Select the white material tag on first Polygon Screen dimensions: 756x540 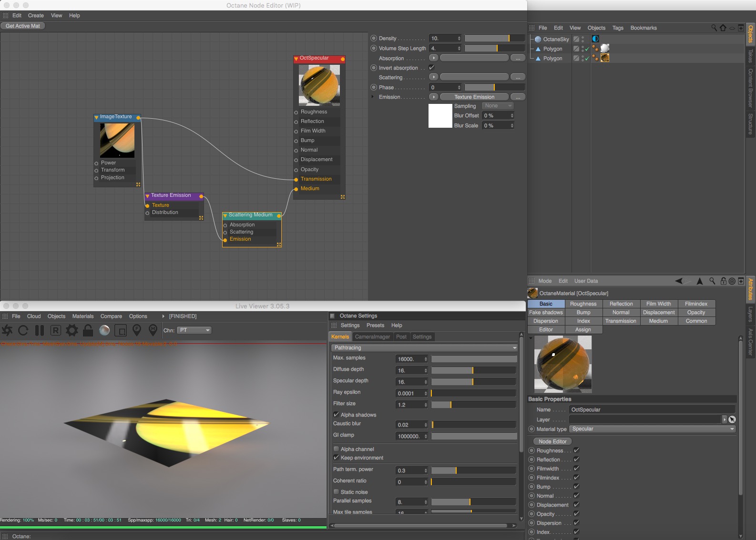pos(605,48)
